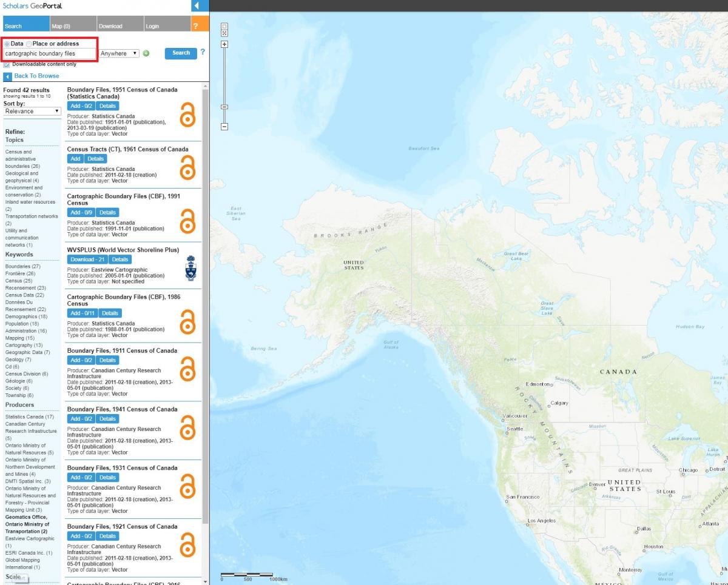Select the box zoom selection tool
Viewport: 728px width, 585px height.
pyautogui.click(x=224, y=27)
